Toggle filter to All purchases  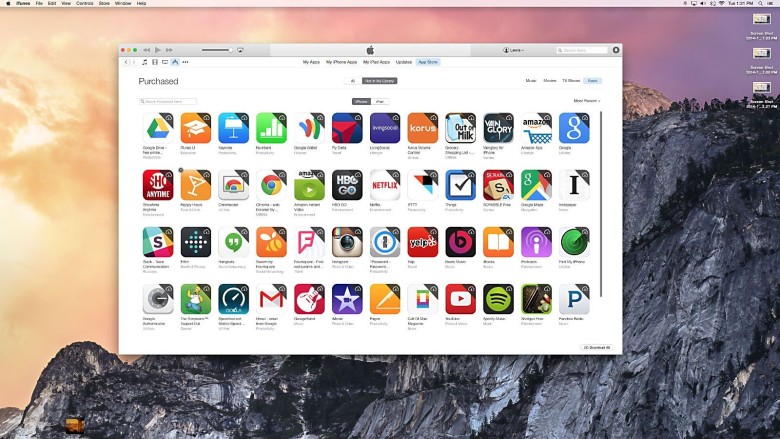[352, 80]
